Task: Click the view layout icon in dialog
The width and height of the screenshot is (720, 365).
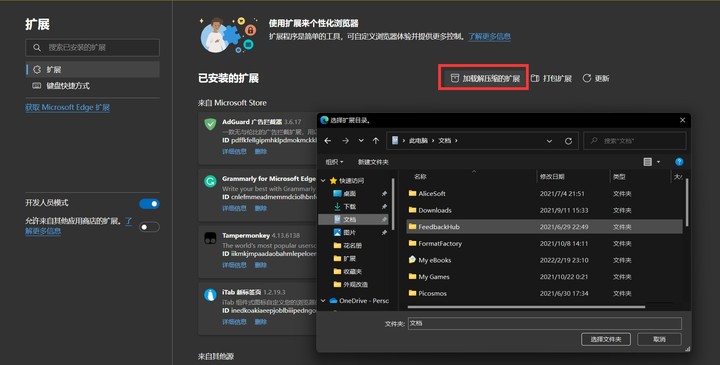Action: tap(648, 162)
